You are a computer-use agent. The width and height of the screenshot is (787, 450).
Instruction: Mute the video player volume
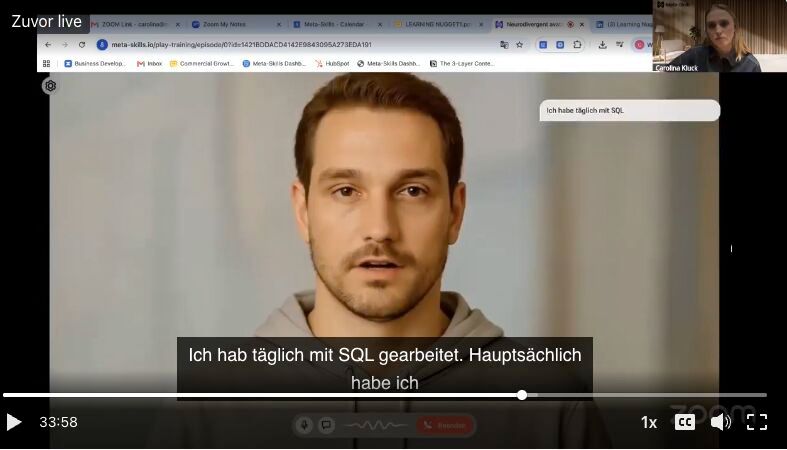(x=720, y=422)
